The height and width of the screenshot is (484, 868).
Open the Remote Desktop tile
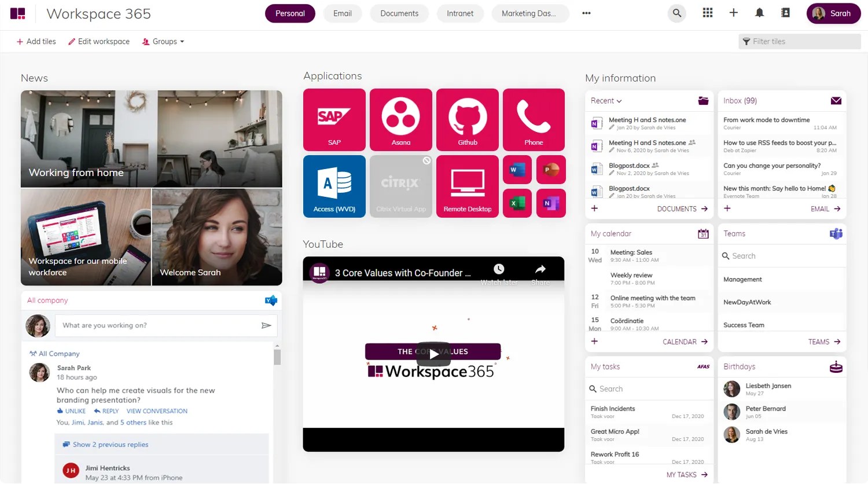(468, 186)
